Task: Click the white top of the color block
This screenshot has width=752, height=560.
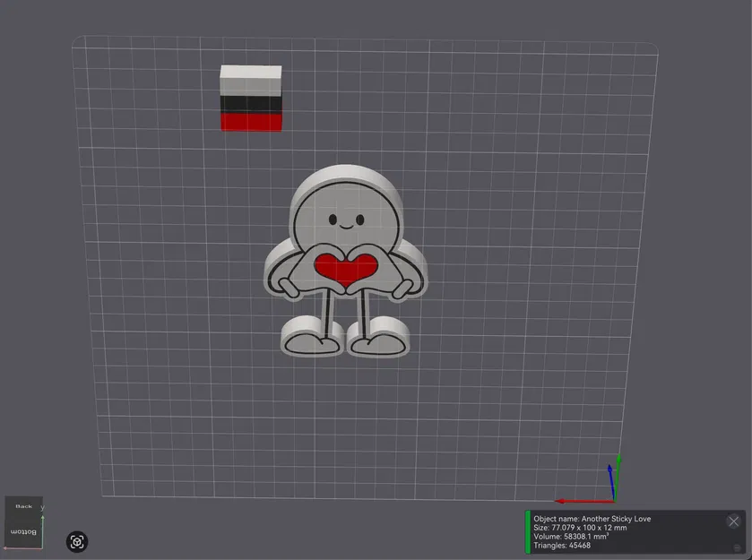Action: (251, 72)
